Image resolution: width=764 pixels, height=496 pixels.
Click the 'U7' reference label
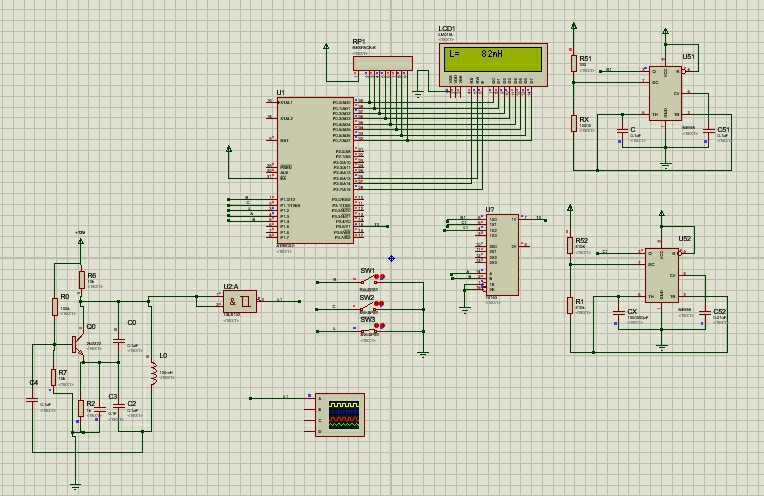coord(490,210)
